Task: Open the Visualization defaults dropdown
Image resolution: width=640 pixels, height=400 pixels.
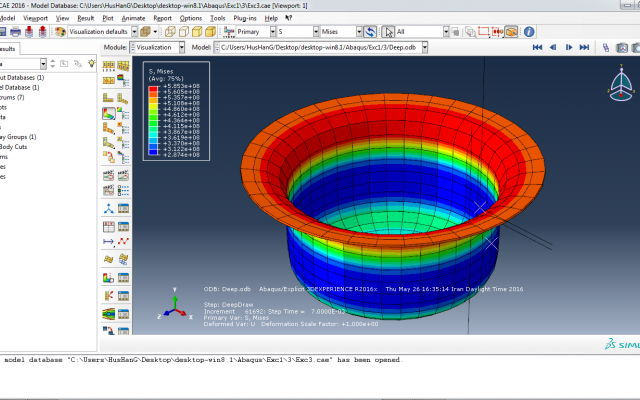Action: click(134, 31)
